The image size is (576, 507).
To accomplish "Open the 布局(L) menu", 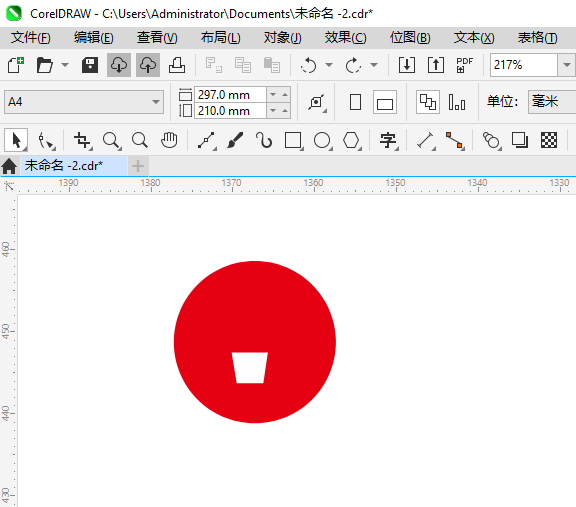I will point(221,37).
